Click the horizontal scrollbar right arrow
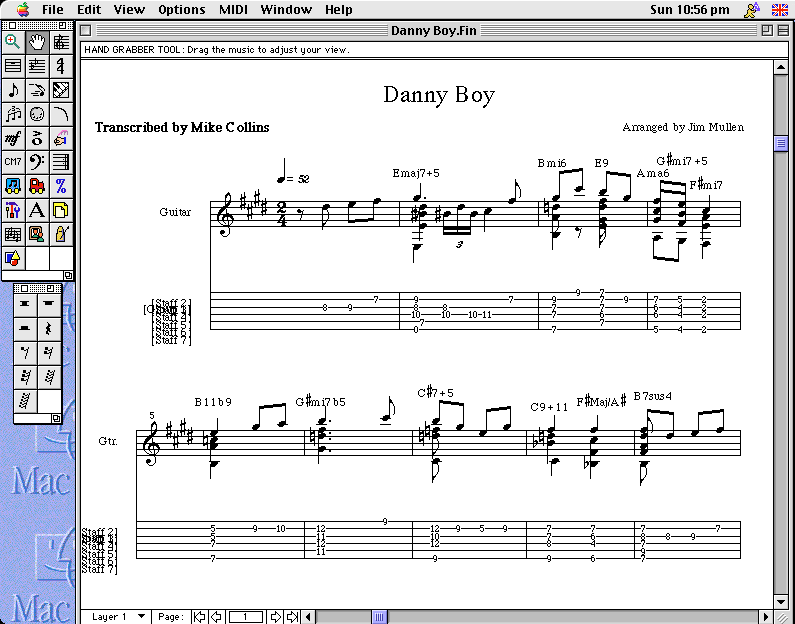The width and height of the screenshot is (795, 624). pos(766,617)
